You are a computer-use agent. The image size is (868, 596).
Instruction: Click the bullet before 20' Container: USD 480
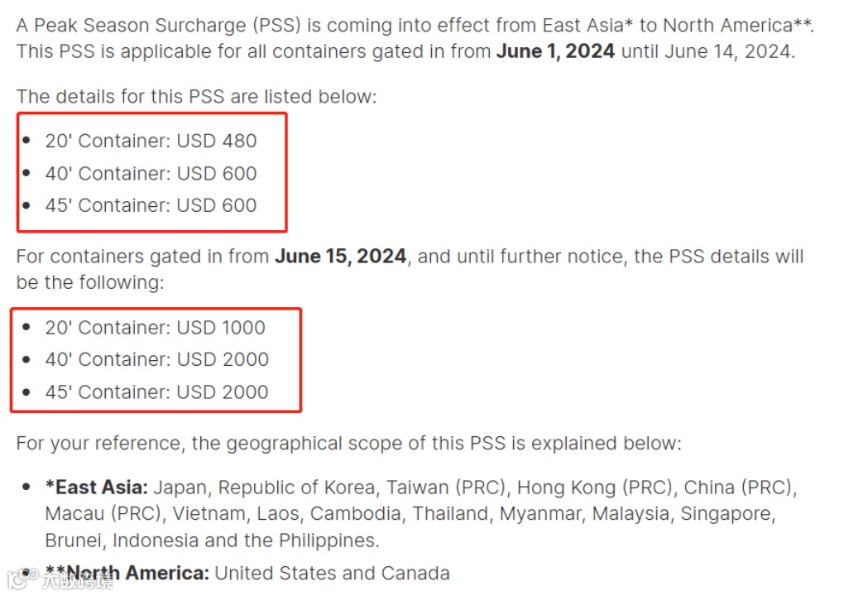(x=27, y=141)
